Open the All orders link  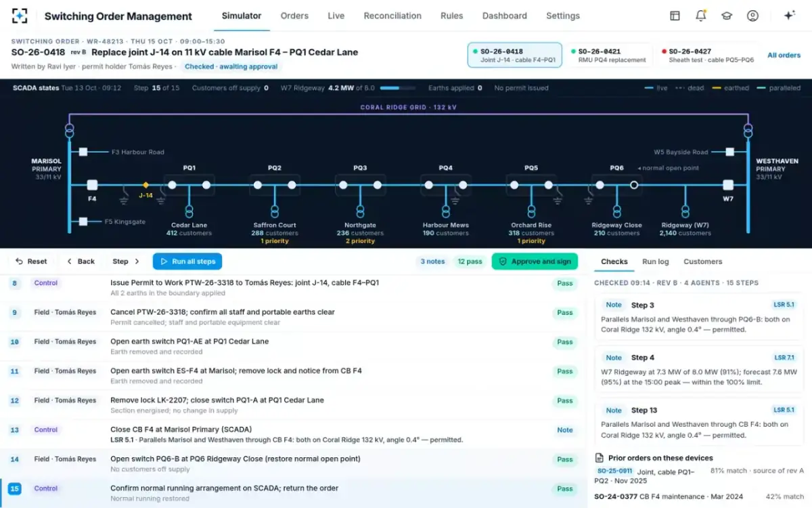(784, 56)
